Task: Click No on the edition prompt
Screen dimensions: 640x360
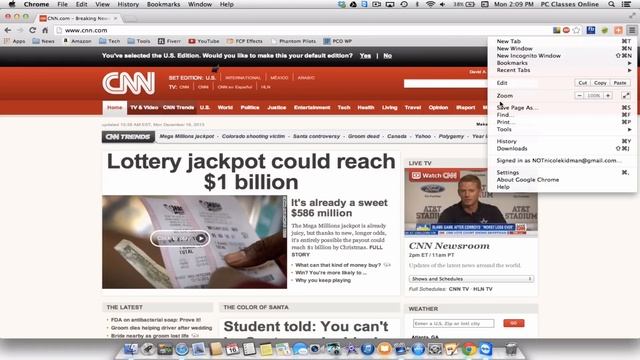Action: pos(387,56)
